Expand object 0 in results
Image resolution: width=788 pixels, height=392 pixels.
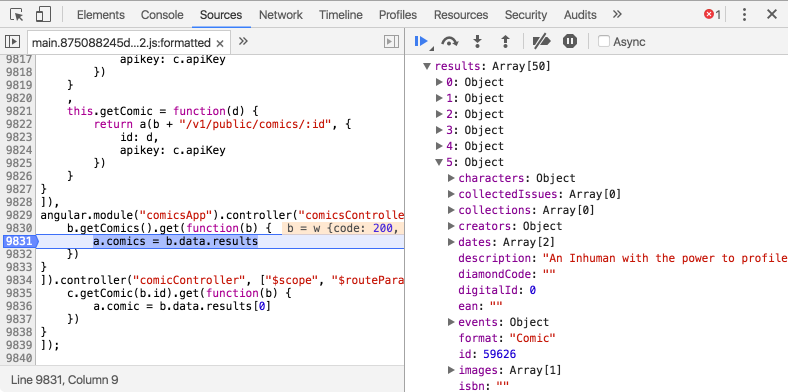(440, 82)
